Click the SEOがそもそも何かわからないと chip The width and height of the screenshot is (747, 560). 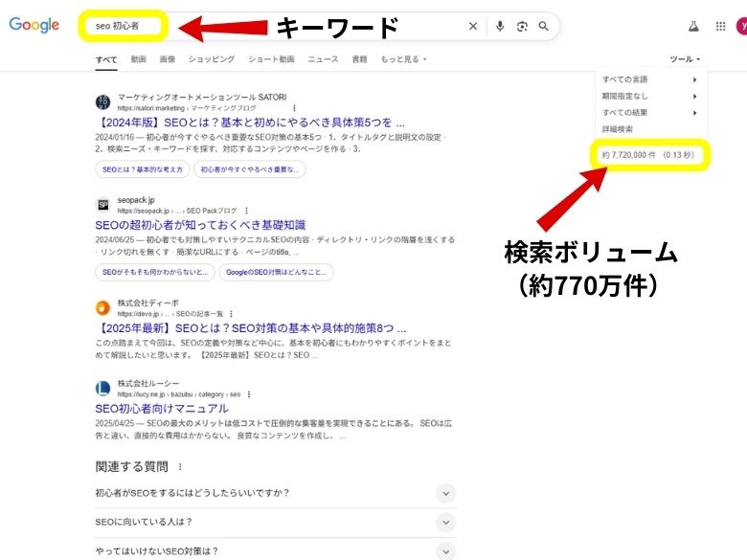point(155,273)
